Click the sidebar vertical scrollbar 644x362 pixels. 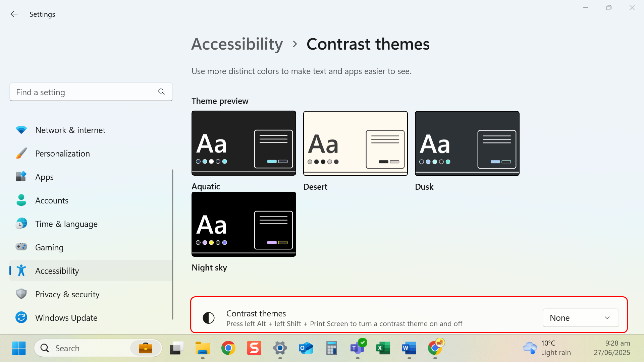pos(173,244)
